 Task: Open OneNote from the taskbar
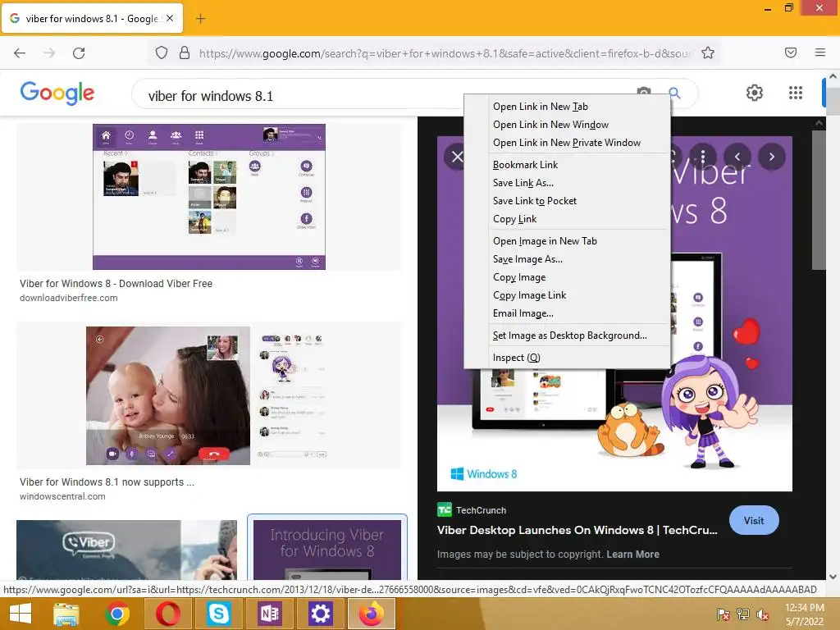(x=269, y=614)
